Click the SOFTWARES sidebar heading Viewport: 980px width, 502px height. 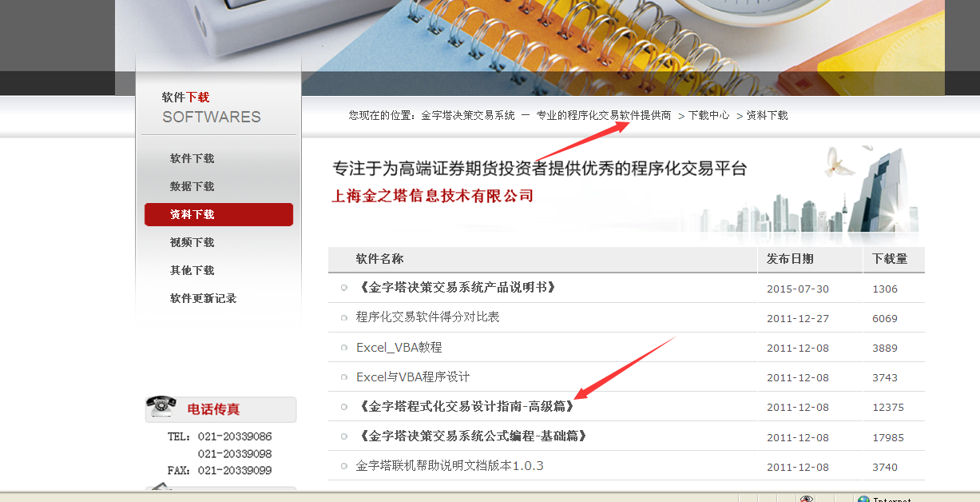tap(212, 117)
